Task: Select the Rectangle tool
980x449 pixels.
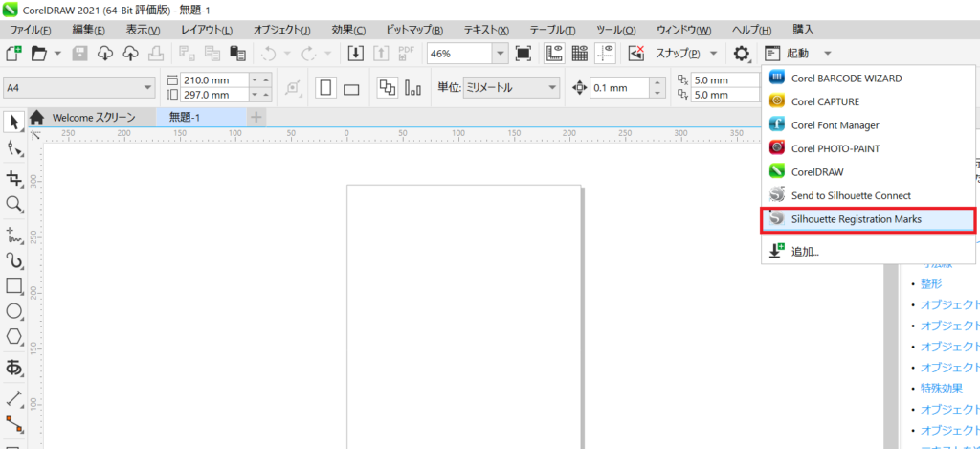Action: (13, 286)
